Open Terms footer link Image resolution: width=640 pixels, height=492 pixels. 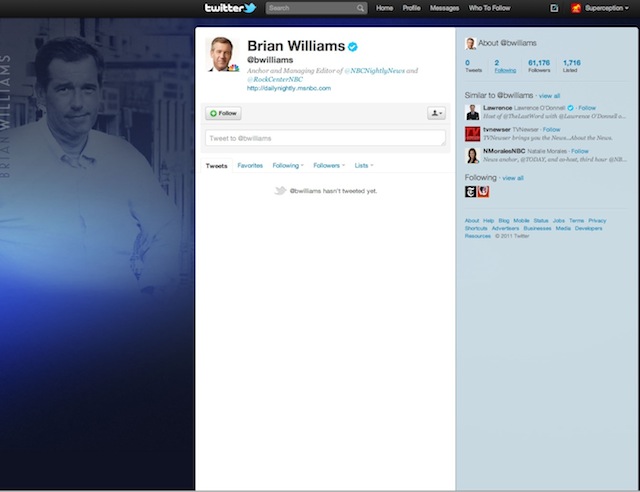577,220
